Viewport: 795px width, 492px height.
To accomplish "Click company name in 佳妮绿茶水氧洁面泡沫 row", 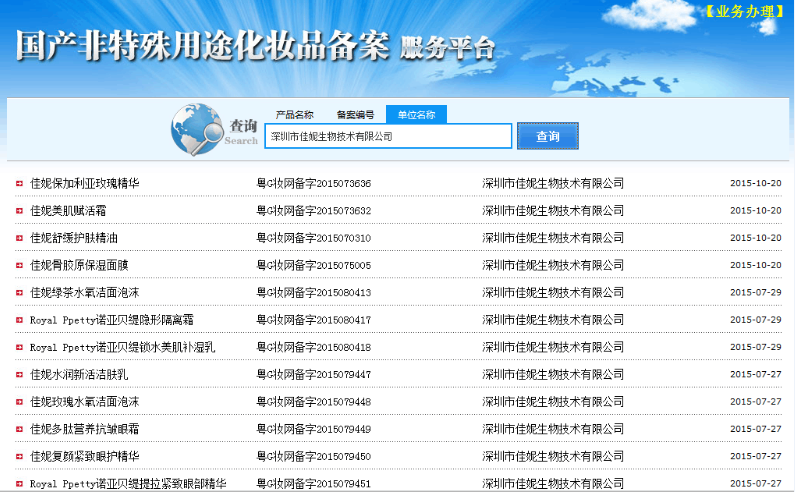I will (x=553, y=293).
